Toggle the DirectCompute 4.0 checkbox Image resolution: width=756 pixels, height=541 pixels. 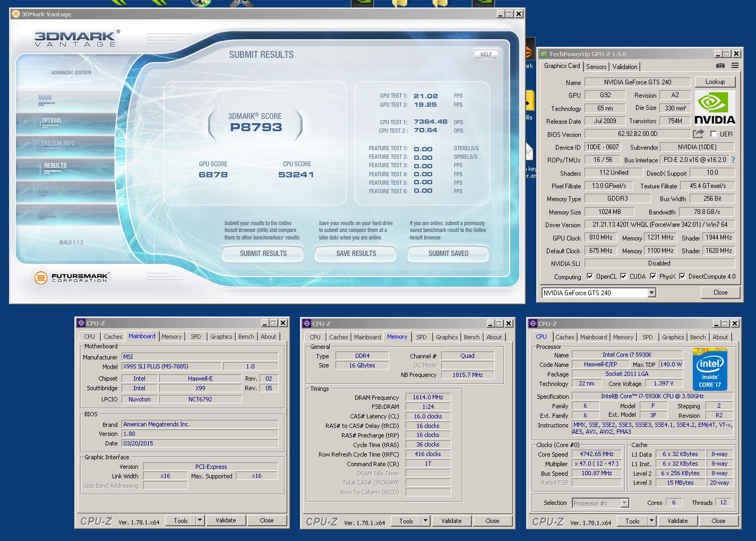point(682,277)
